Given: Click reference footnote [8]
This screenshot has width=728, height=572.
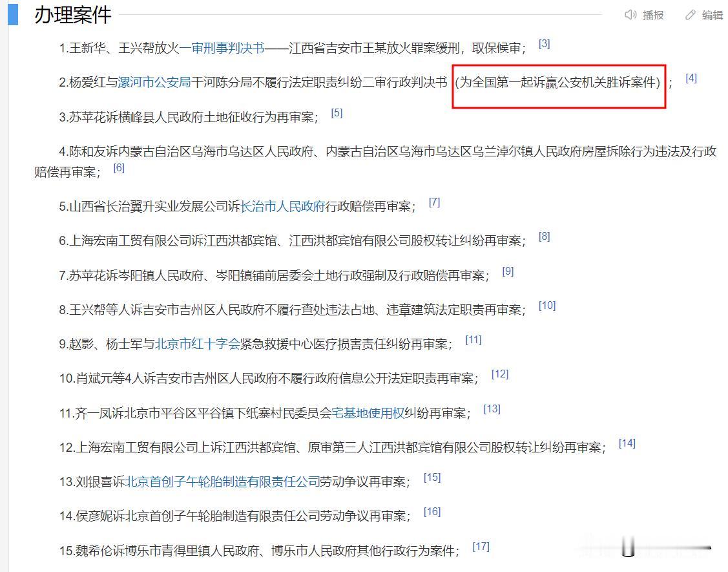Looking at the screenshot, I should 544,237.
